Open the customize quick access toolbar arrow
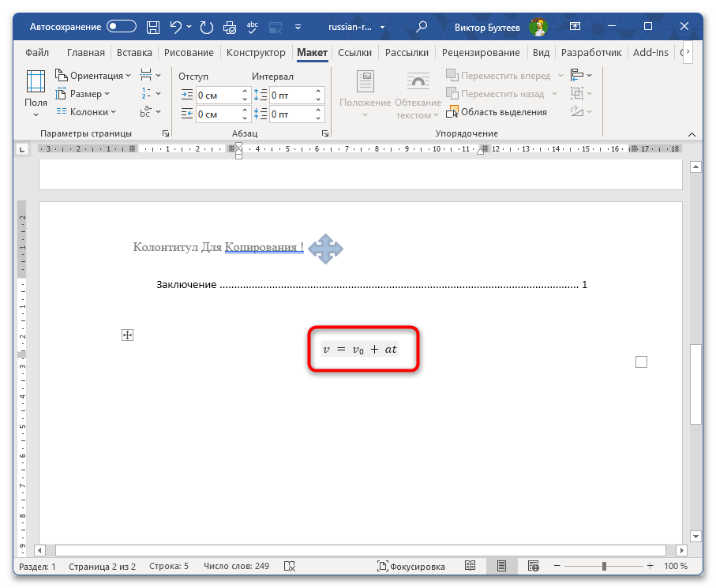The width and height of the screenshot is (716, 588). (x=298, y=27)
